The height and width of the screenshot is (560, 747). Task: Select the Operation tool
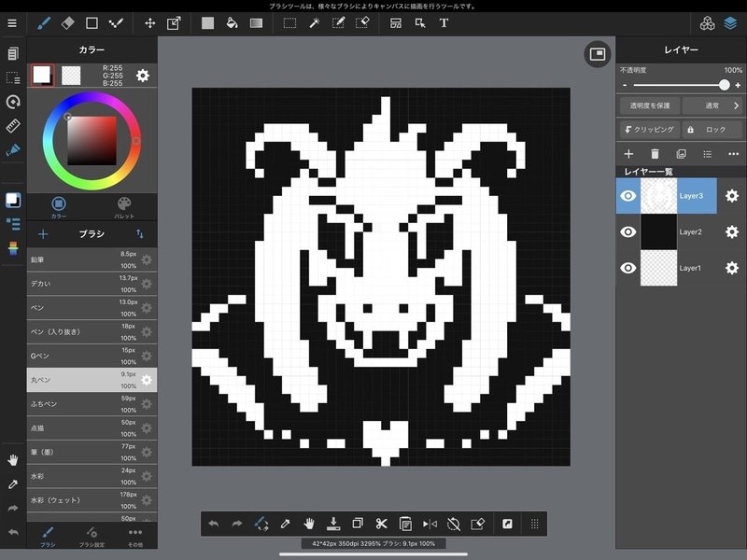[x=420, y=22]
